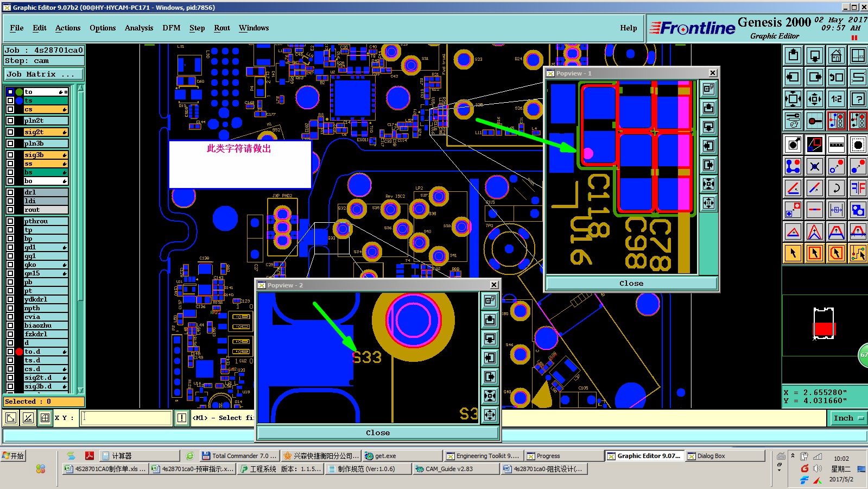Click the zoom out arrows icon
Viewport: 868px width, 489px height.
815,99
